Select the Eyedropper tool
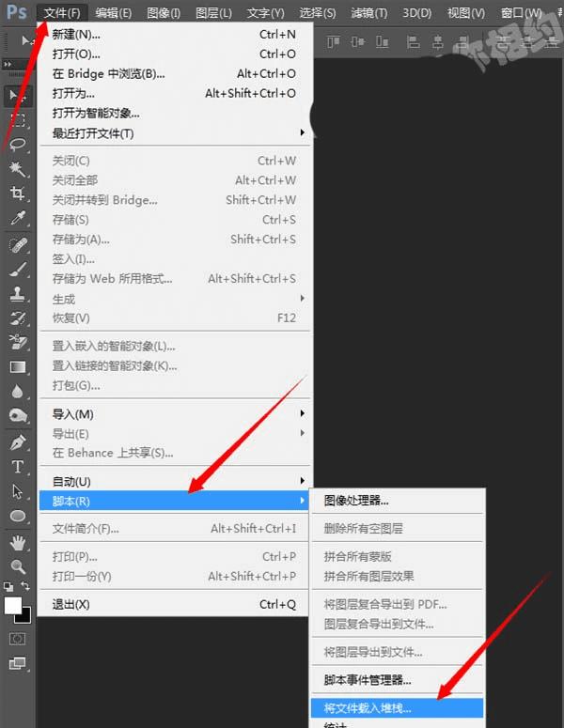This screenshot has height=728, width=564. 18,217
